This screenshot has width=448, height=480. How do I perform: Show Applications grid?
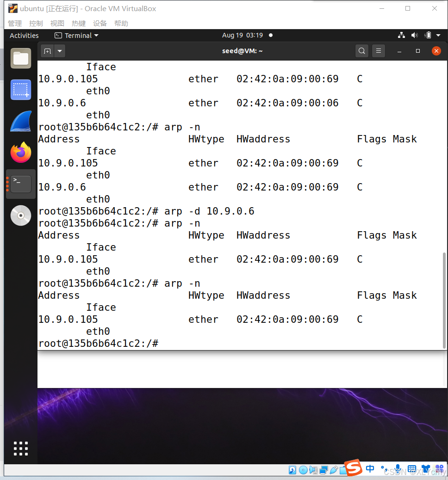tap(21, 449)
